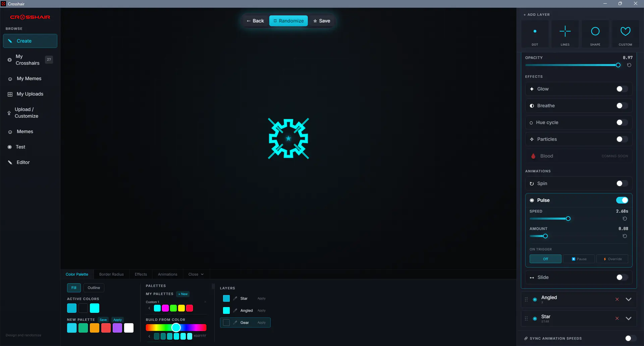Turn on Spin animation
This screenshot has height=346, width=644.
pos(622,183)
